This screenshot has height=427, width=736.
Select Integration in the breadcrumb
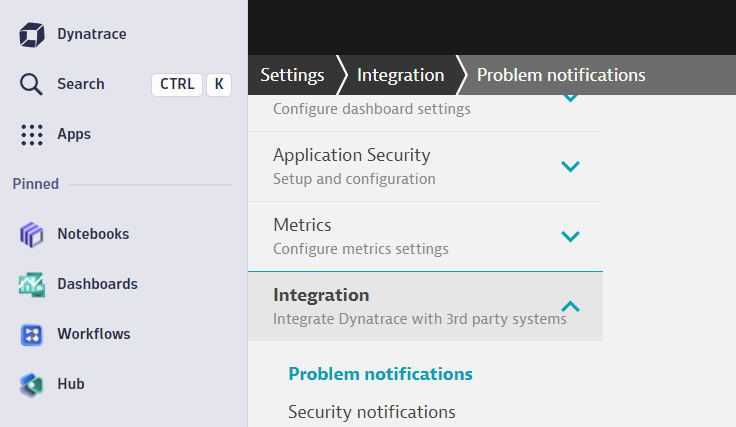(x=400, y=75)
